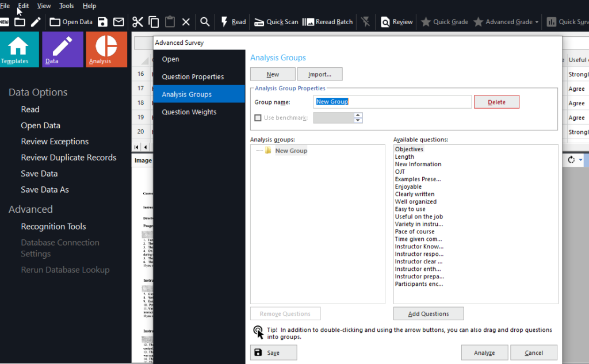Decrease benchmark value with down arrow
This screenshot has height=364, width=589.
358,121
